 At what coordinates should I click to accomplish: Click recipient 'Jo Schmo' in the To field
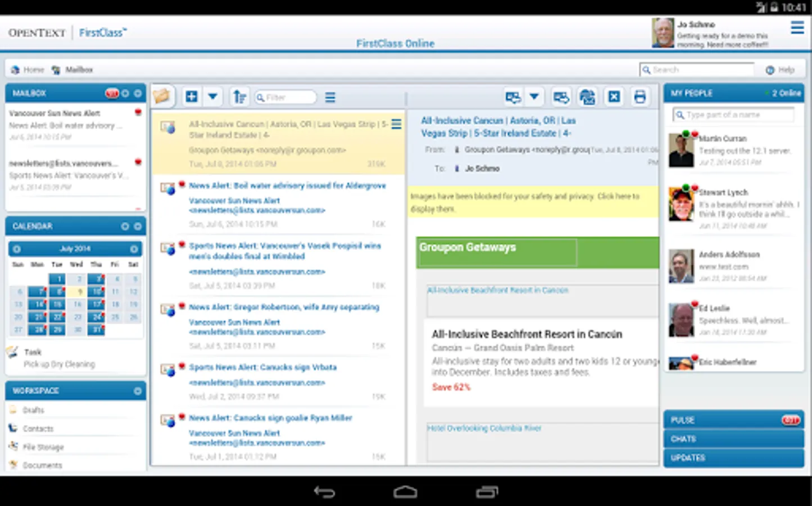click(482, 168)
